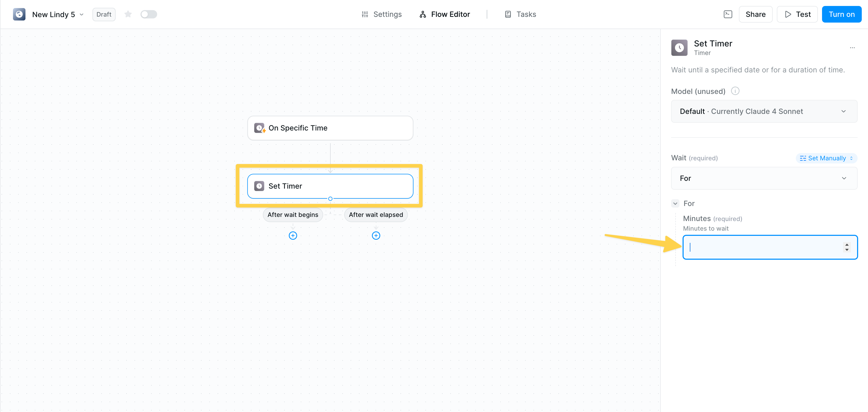Click the On Specific Time trigger icon

coord(259,128)
